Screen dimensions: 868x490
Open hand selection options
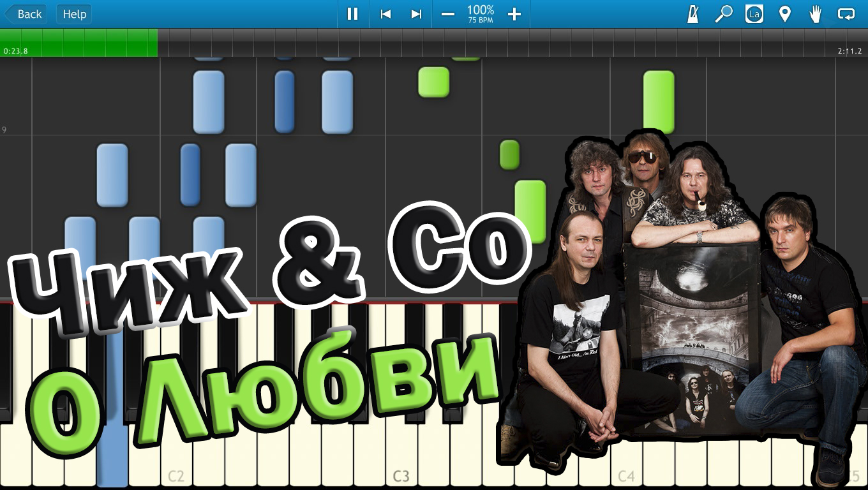coord(816,14)
